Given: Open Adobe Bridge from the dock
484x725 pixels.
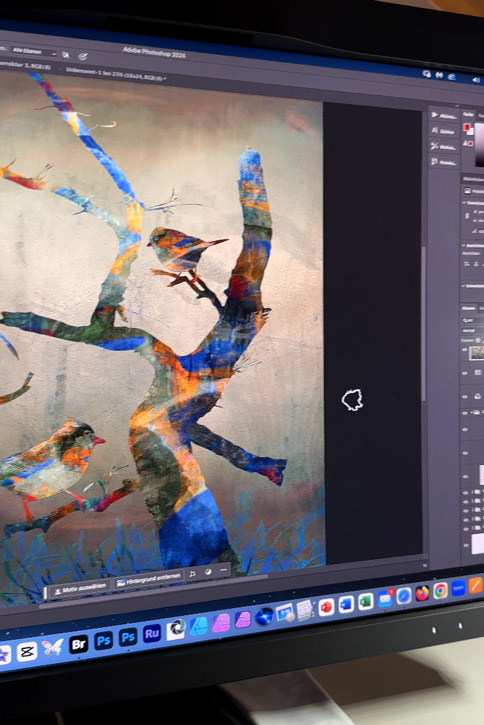Looking at the screenshot, I should 79,643.
